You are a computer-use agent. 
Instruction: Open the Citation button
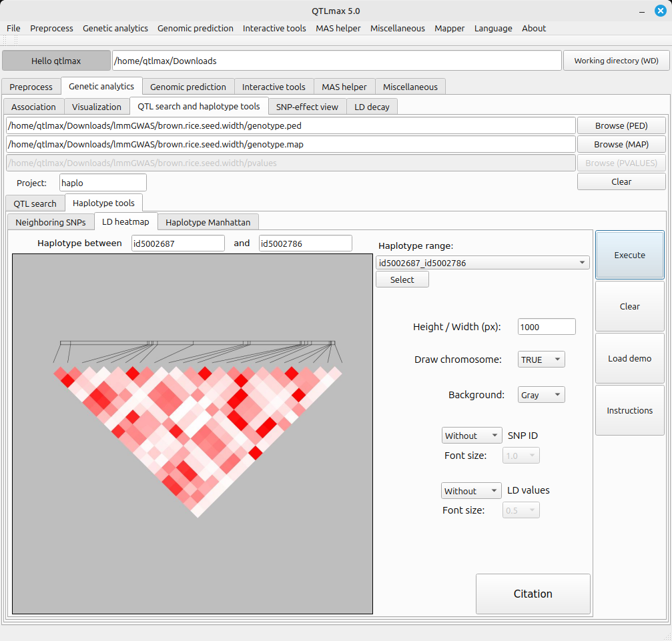(x=533, y=594)
